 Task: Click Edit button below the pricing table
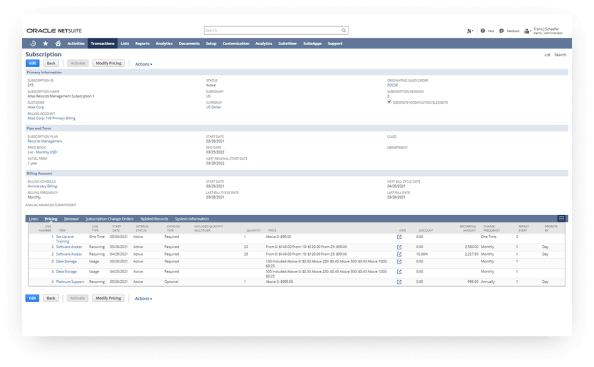33,298
